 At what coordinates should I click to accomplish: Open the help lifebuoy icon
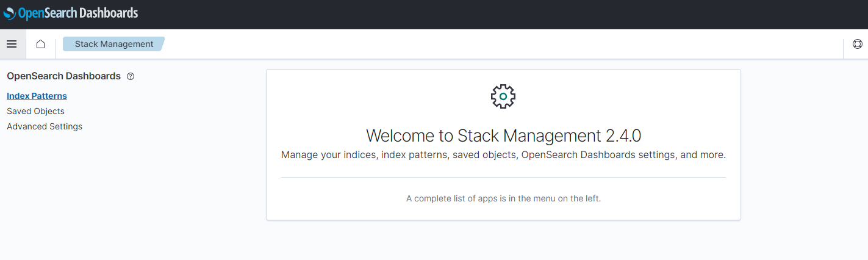(858, 44)
